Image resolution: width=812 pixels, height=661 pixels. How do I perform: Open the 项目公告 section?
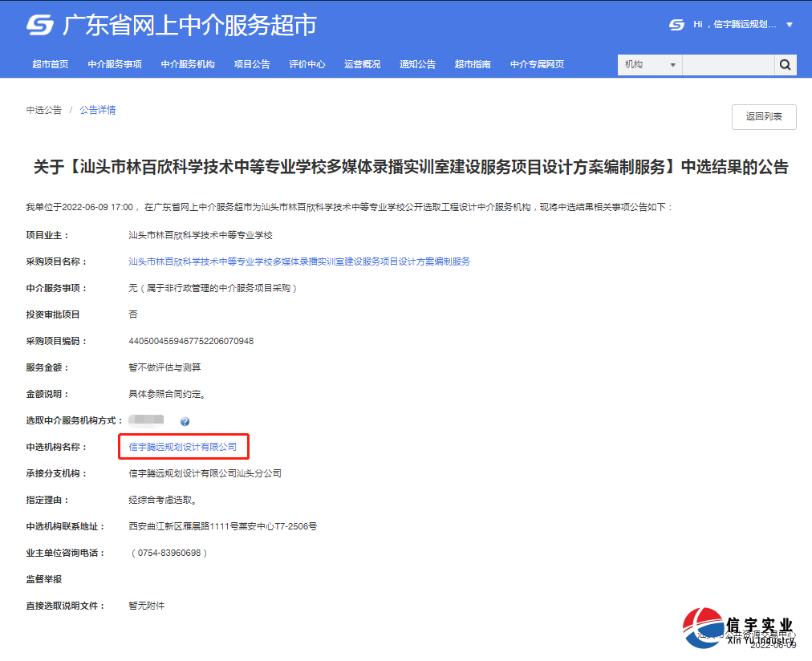pyautogui.click(x=251, y=64)
